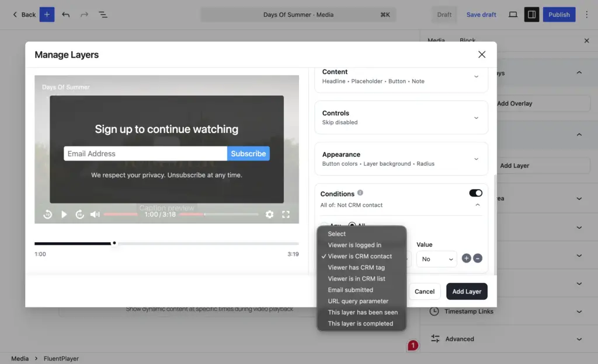598x364 pixels.
Task: Click the Timestamp Links clock icon
Action: pyautogui.click(x=434, y=311)
